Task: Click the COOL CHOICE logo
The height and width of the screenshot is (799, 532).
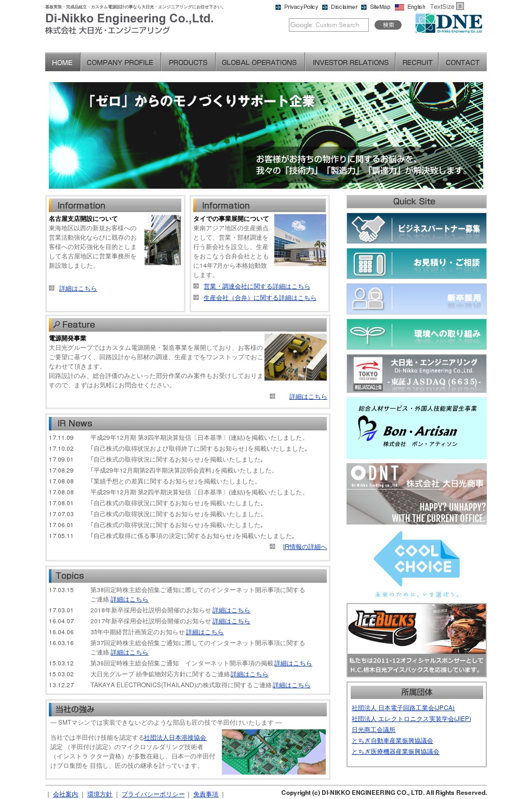Action: coord(417,564)
